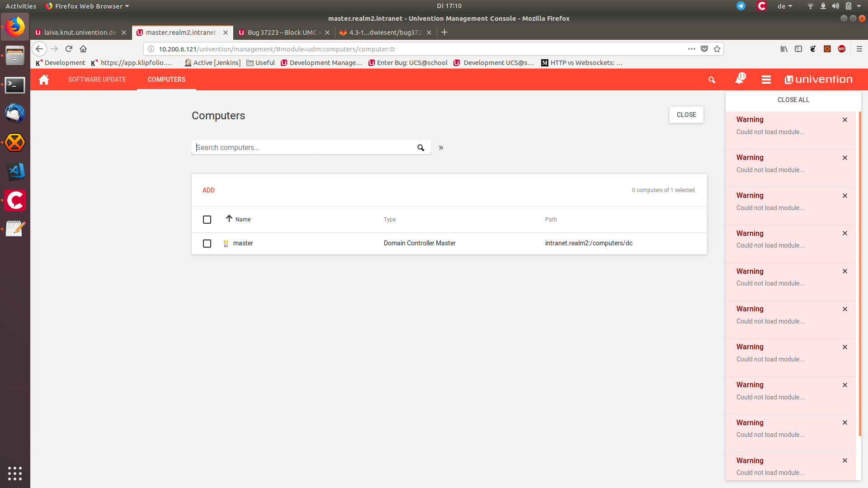Open the hamburger menu in red header
Viewport: 868px width, 488px height.
coord(766,80)
